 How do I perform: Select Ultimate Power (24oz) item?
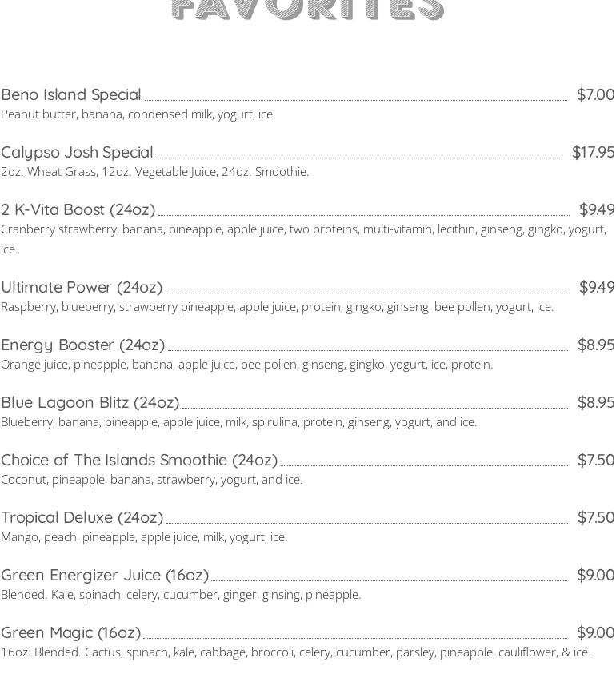point(82,287)
